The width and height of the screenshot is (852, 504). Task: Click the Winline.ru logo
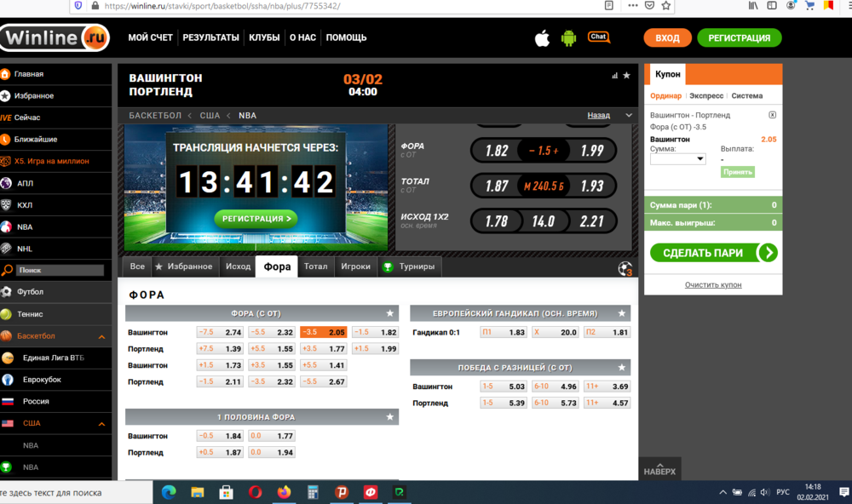tap(55, 37)
